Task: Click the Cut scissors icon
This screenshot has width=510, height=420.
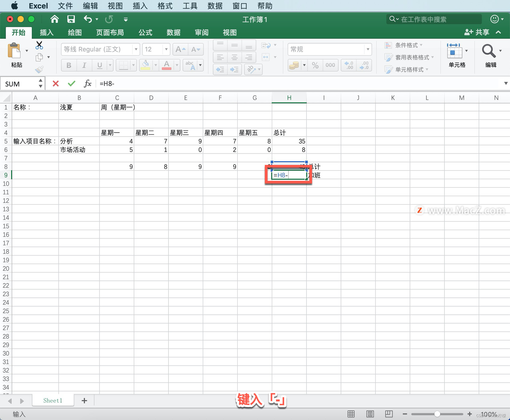Action: [39, 45]
